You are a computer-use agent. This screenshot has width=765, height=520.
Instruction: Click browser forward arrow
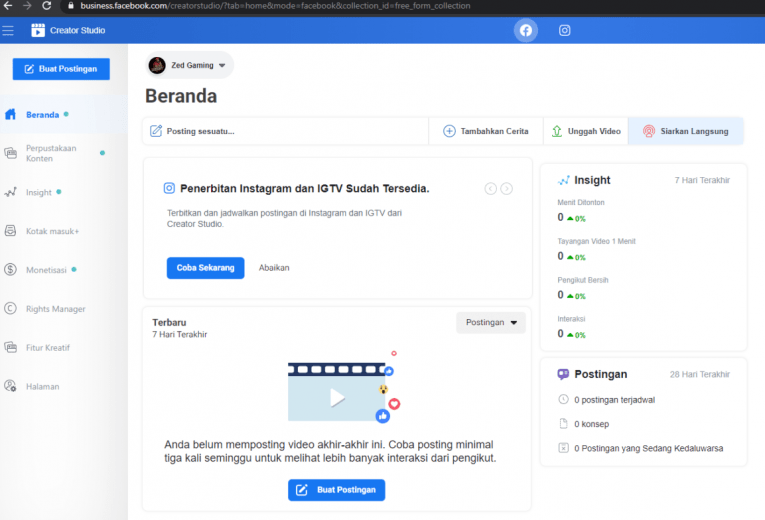pos(27,6)
